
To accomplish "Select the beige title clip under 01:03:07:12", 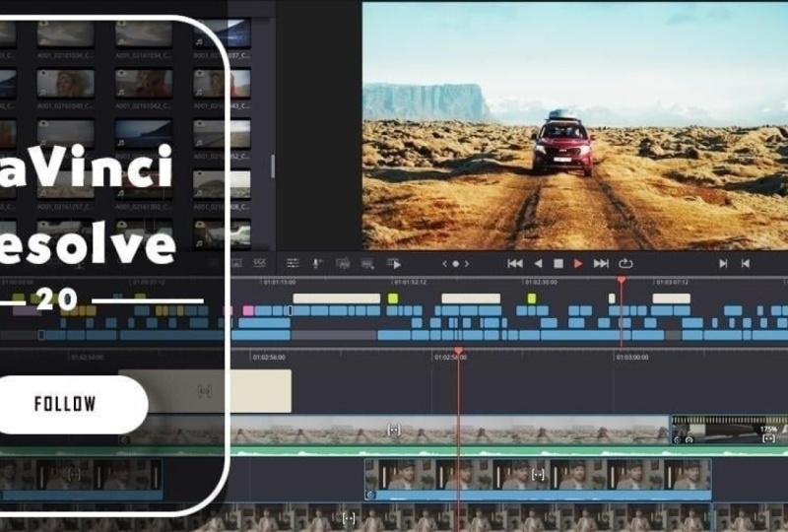I will click(x=672, y=299).
